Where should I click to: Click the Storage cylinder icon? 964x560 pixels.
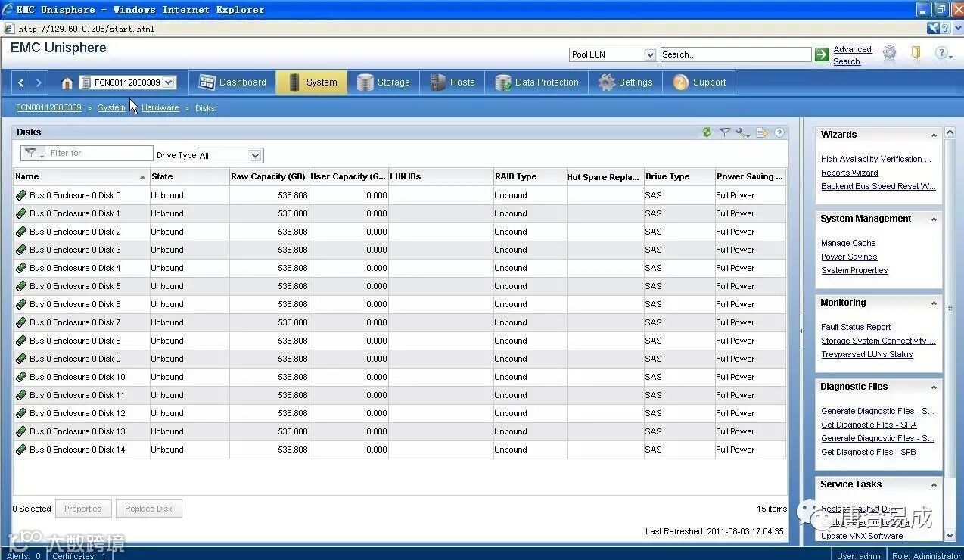[x=365, y=82]
